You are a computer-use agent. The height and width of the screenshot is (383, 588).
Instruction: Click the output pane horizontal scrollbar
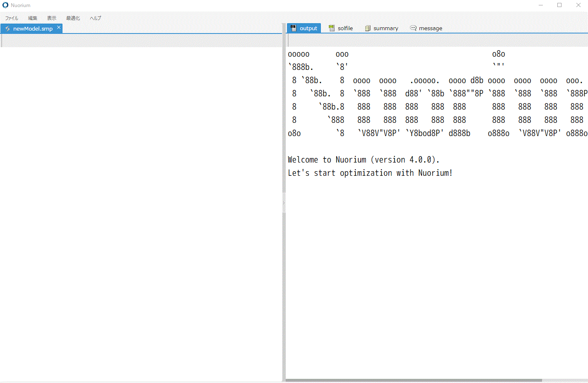pyautogui.click(x=414, y=380)
